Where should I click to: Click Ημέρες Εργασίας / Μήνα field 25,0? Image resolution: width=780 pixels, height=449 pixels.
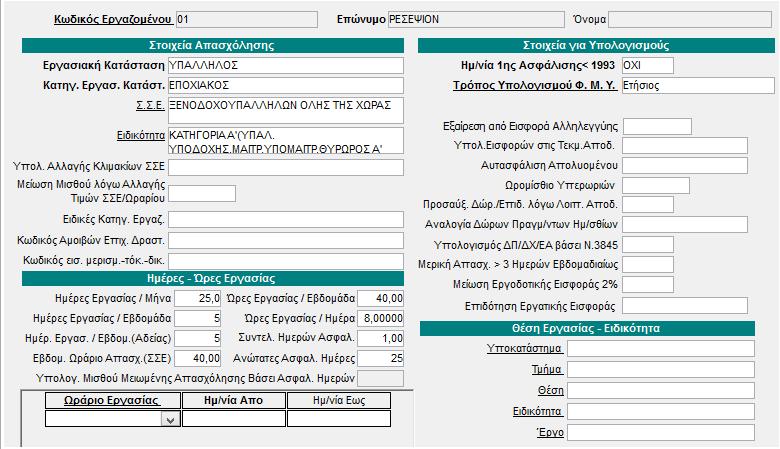(197, 298)
